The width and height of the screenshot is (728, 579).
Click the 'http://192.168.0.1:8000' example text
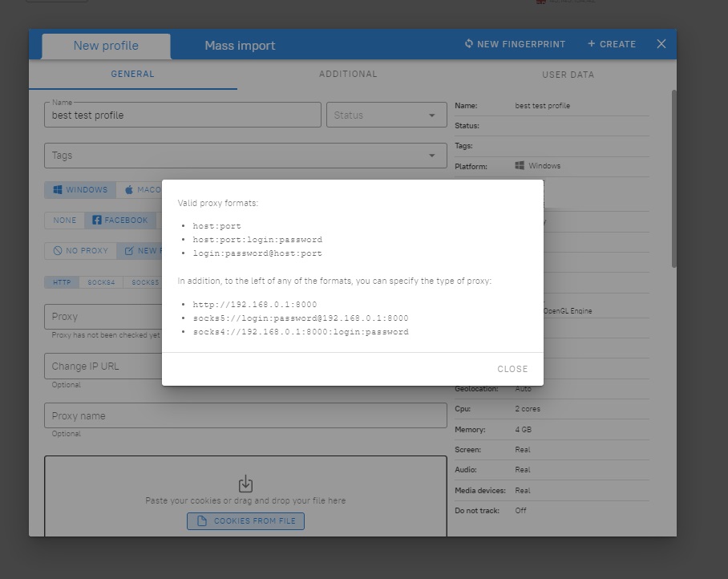pyautogui.click(x=255, y=305)
